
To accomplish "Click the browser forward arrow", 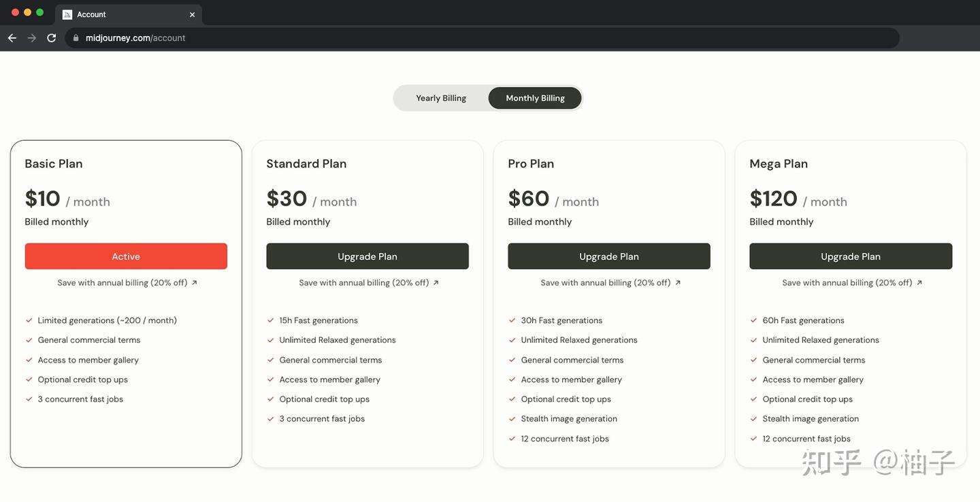I will (x=31, y=38).
